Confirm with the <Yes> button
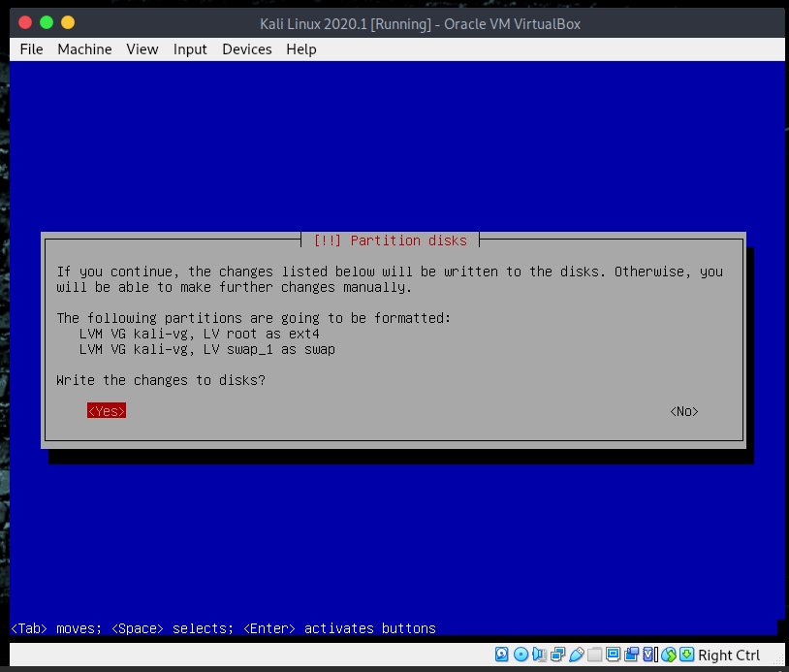 pos(107,411)
